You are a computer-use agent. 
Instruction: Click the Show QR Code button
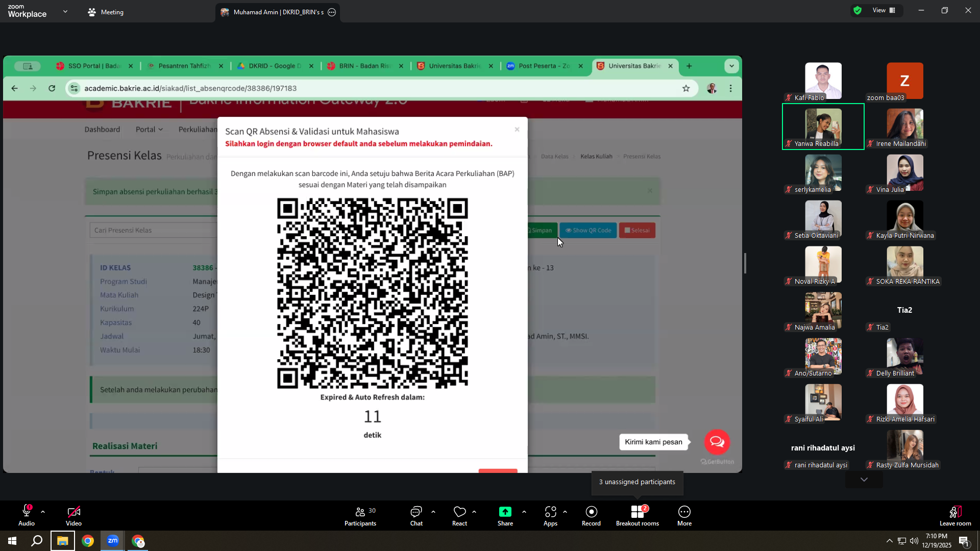coord(588,231)
